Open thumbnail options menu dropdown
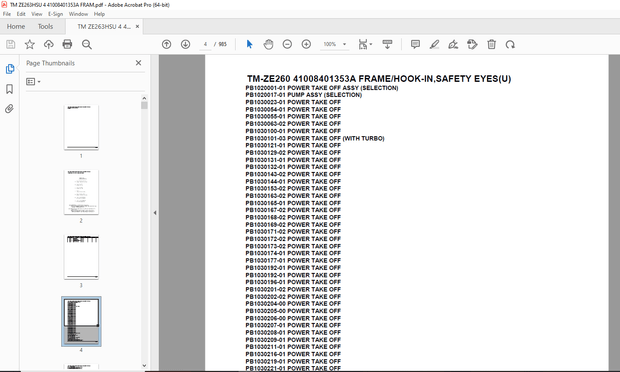Screen dimensions: 620x372 pos(33,81)
